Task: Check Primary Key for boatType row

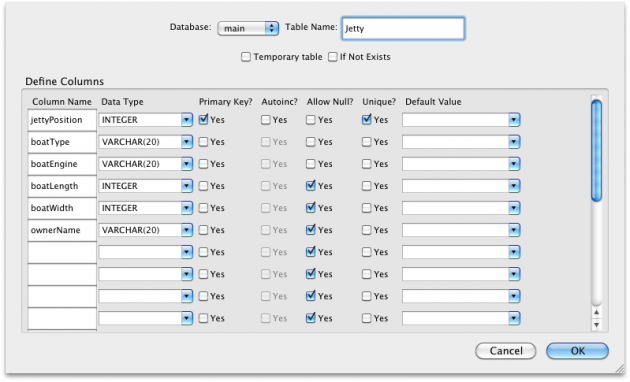Action: tap(204, 142)
